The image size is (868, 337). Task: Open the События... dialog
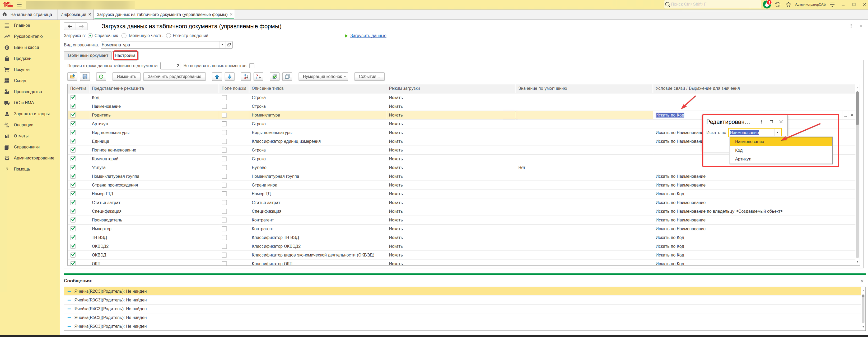pos(369,77)
